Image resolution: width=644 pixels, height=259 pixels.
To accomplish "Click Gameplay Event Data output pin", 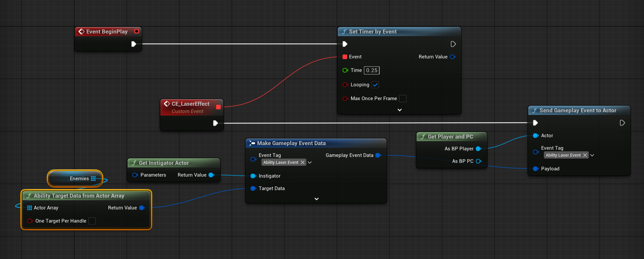I will click(378, 155).
